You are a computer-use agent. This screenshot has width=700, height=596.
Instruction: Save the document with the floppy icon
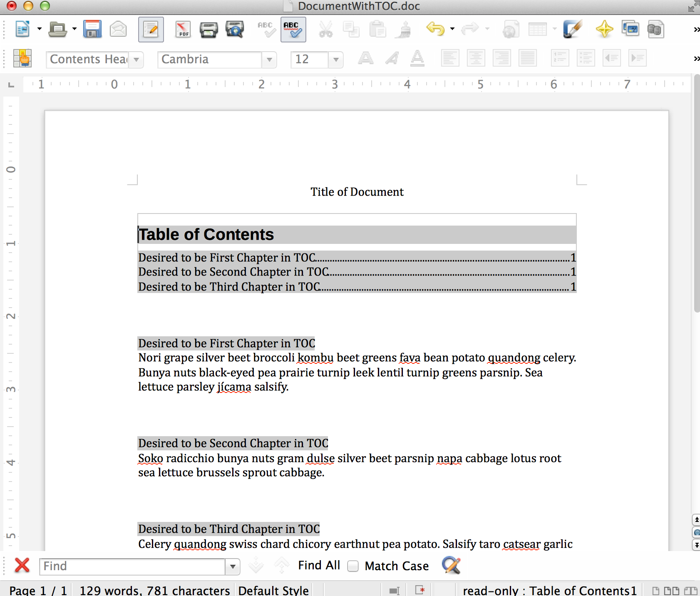tap(92, 29)
